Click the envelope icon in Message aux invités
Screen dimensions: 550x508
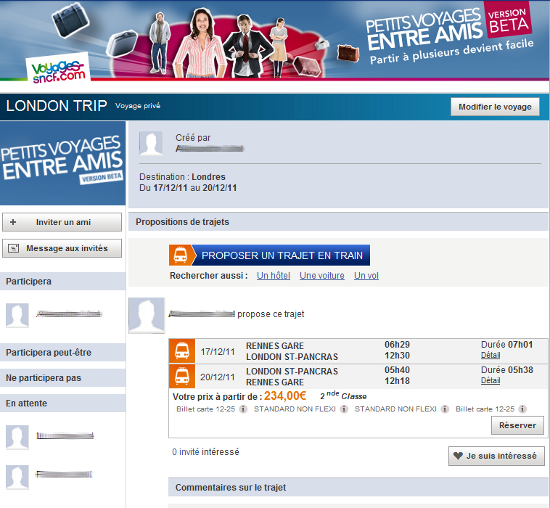tap(14, 248)
